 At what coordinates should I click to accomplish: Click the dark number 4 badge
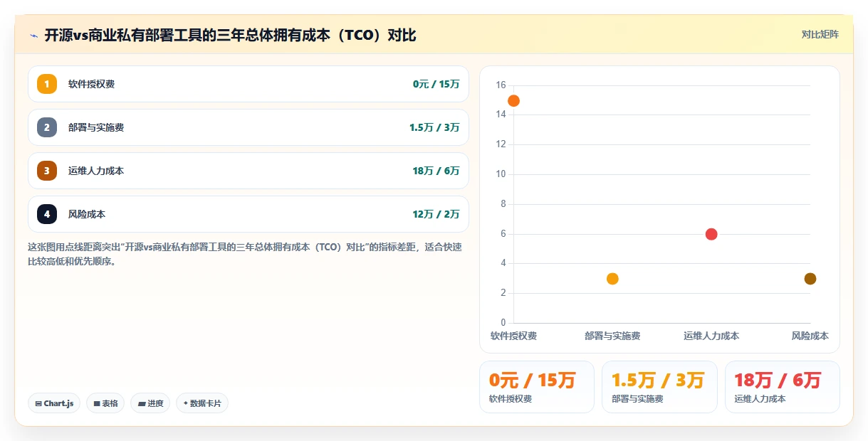(47, 214)
